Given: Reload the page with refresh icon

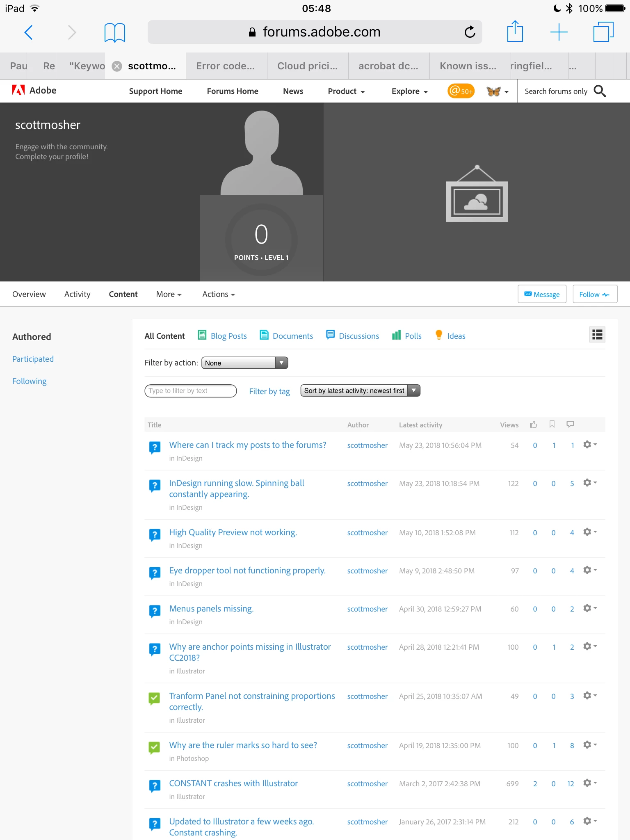Looking at the screenshot, I should pyautogui.click(x=470, y=32).
